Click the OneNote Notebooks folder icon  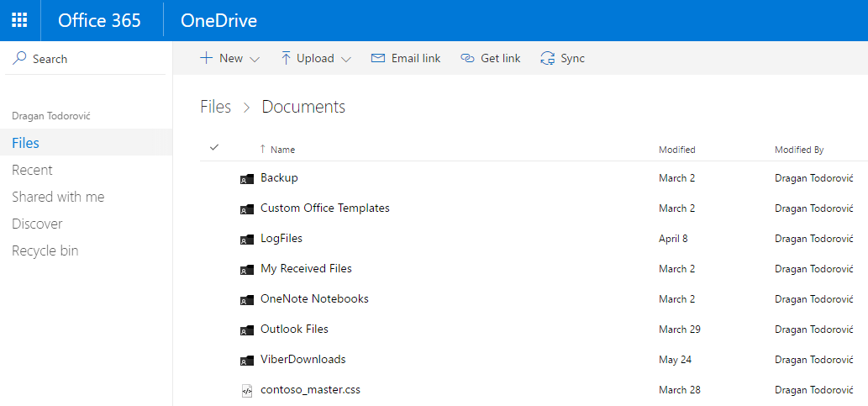[247, 299]
